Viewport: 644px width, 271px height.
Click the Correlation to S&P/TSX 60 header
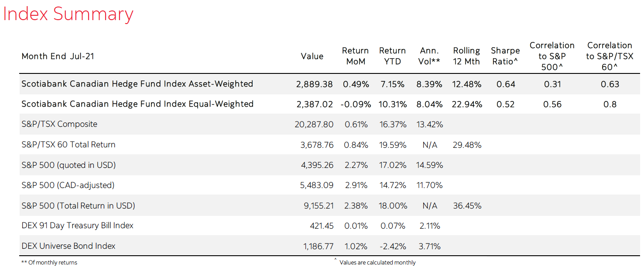pos(610,56)
